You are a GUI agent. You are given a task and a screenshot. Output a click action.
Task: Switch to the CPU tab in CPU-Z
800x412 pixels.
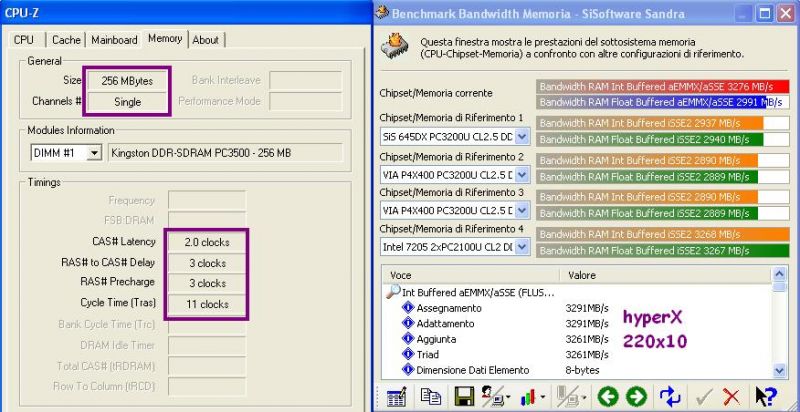[x=24, y=40]
